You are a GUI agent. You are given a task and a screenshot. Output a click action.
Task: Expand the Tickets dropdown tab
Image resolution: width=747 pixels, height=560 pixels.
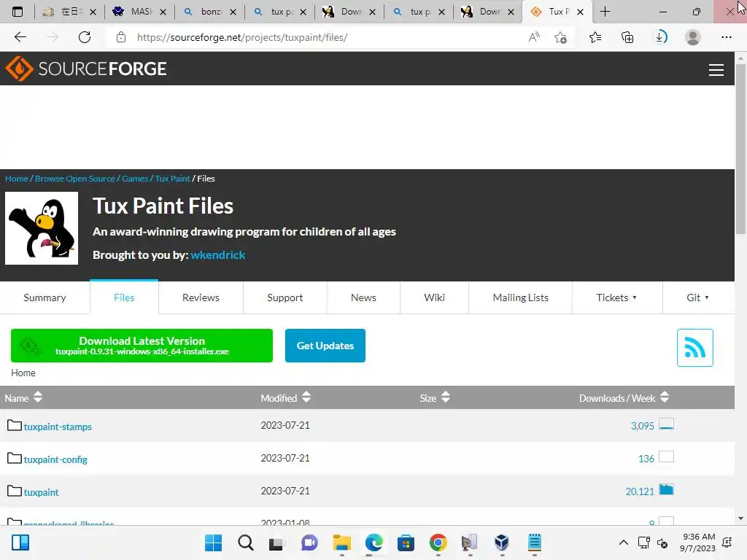(616, 297)
